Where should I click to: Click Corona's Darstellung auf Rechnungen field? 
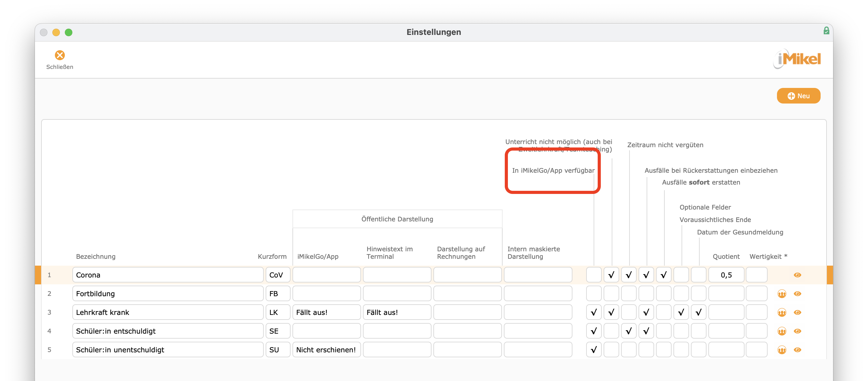pos(467,275)
